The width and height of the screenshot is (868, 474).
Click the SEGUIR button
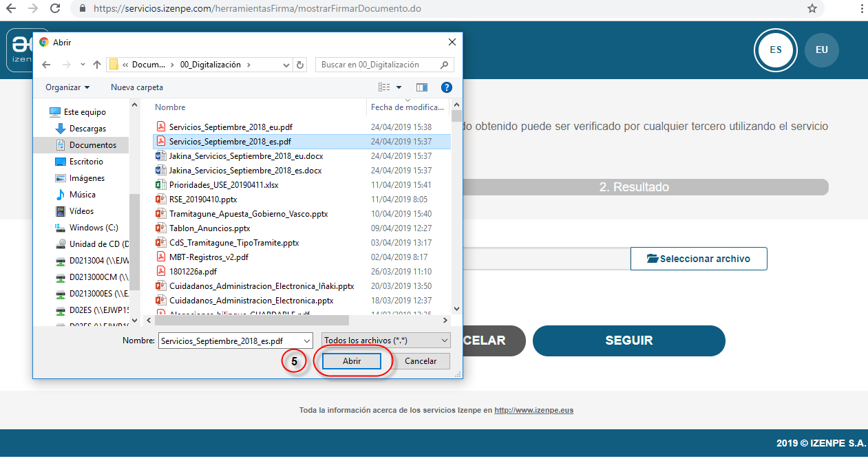point(628,341)
